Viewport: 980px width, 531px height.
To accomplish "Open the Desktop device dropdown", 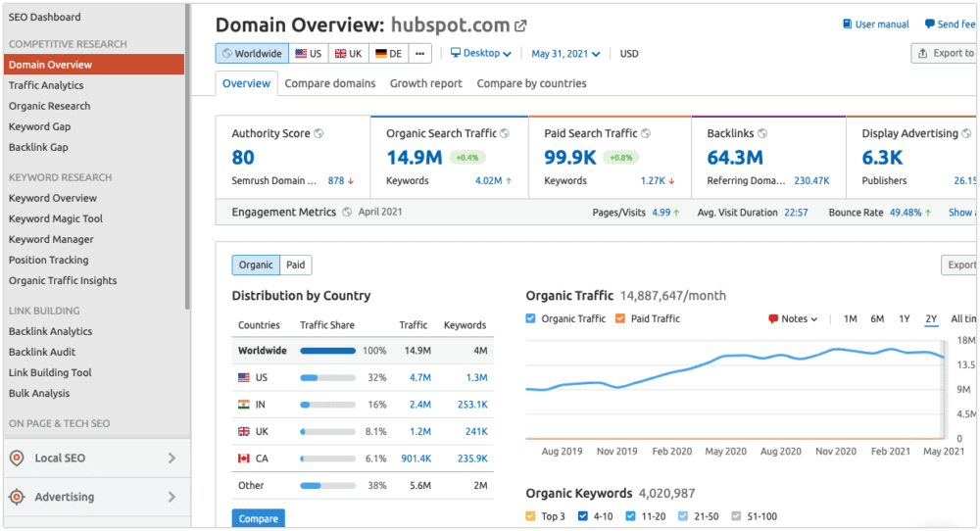I will [x=480, y=53].
